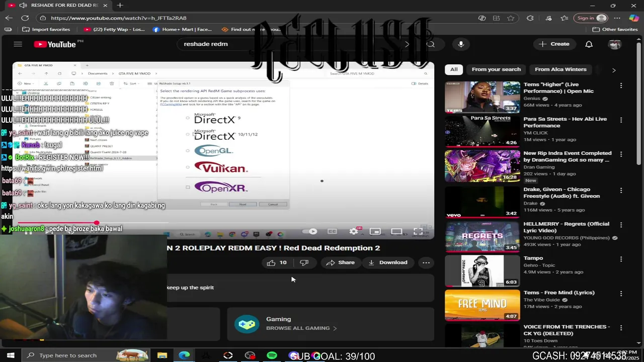Select From your search chip
The height and width of the screenshot is (362, 644).
point(496,69)
